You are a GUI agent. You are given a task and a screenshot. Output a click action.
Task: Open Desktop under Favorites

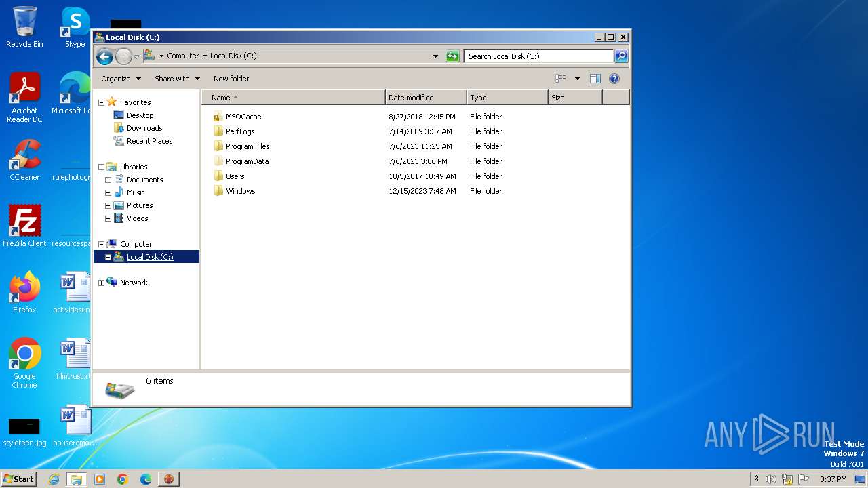pos(140,115)
